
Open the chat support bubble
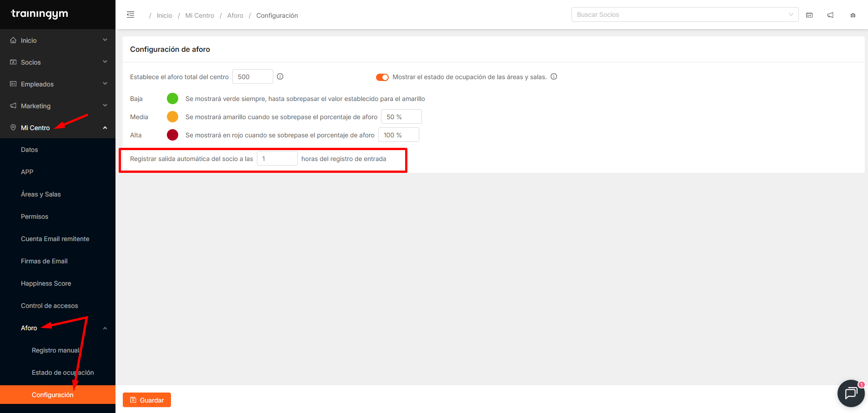click(x=850, y=393)
